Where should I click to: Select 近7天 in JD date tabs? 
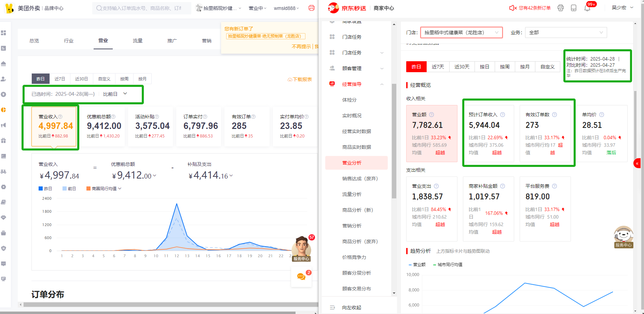click(x=438, y=67)
